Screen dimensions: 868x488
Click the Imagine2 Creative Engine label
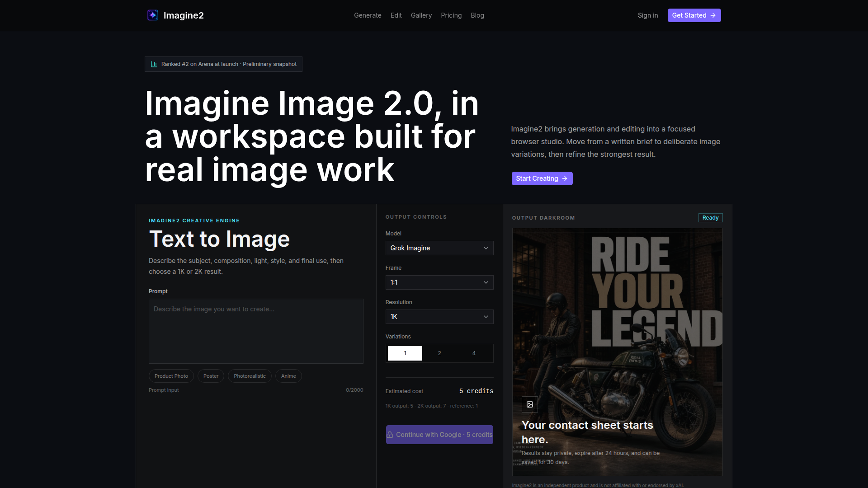(194, 221)
